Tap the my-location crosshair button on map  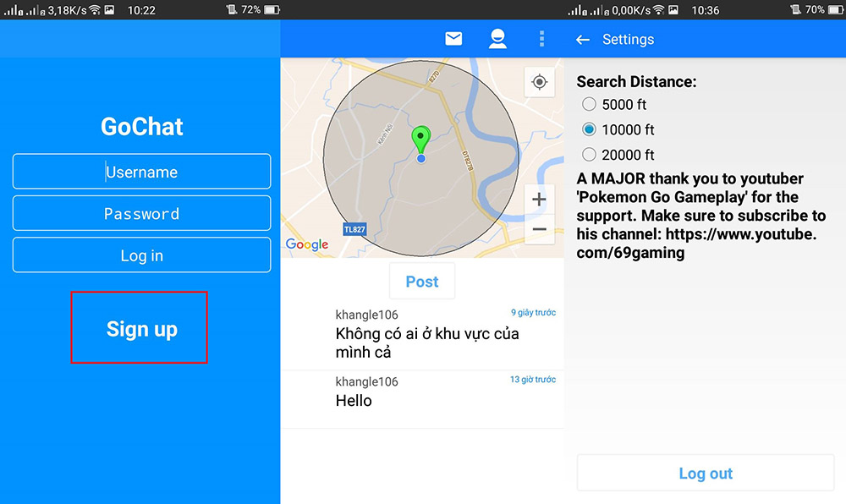pos(539,82)
